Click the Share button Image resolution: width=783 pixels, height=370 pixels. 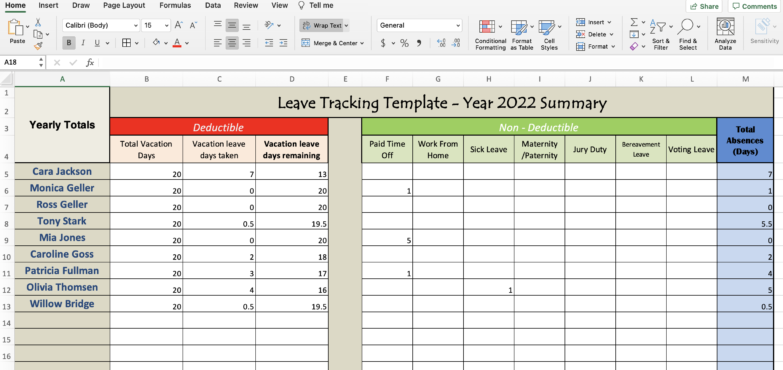(705, 6)
